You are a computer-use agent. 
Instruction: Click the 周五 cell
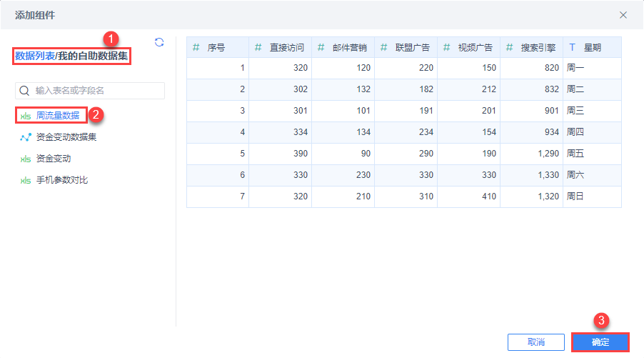coord(593,154)
